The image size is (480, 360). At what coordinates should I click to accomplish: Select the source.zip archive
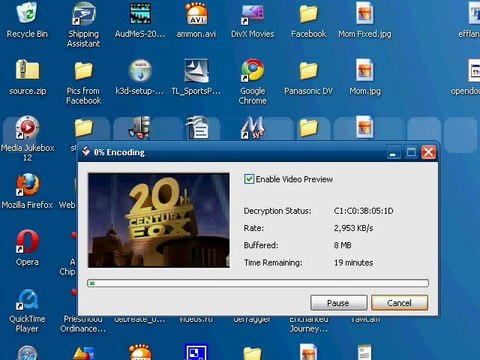click(x=28, y=77)
